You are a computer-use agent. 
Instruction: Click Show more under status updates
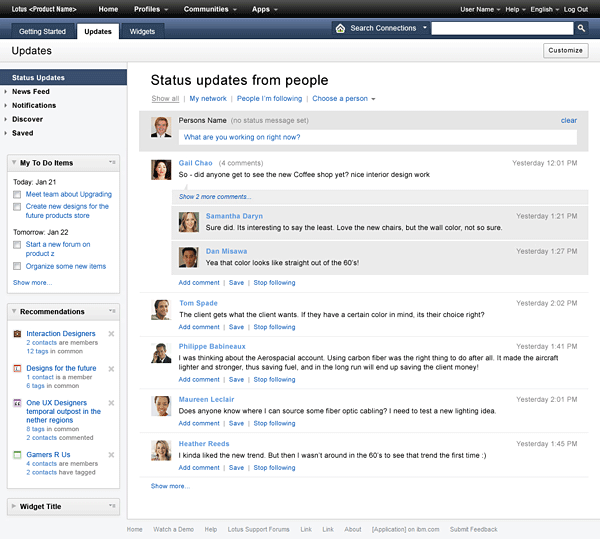click(170, 486)
